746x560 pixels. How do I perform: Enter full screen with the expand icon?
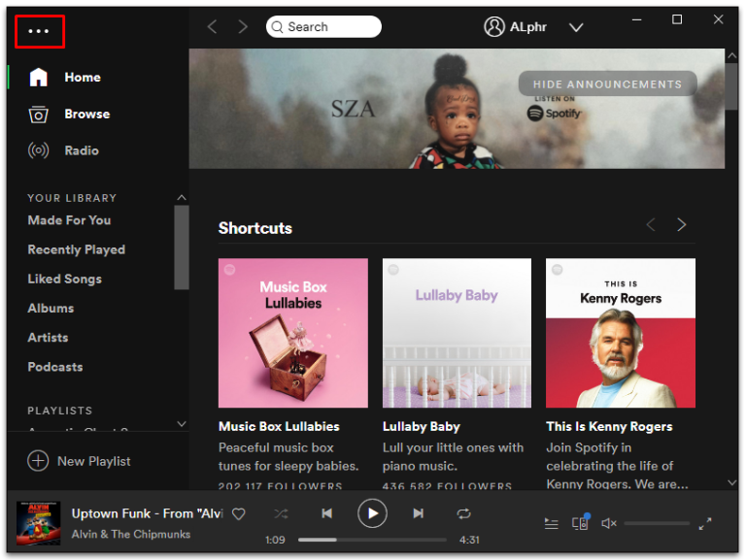705,524
